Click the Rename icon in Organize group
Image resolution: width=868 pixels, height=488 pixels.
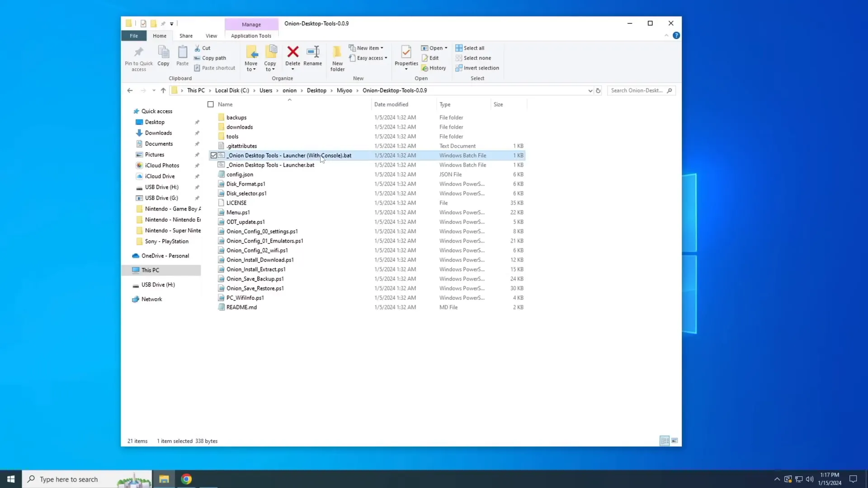(313, 52)
